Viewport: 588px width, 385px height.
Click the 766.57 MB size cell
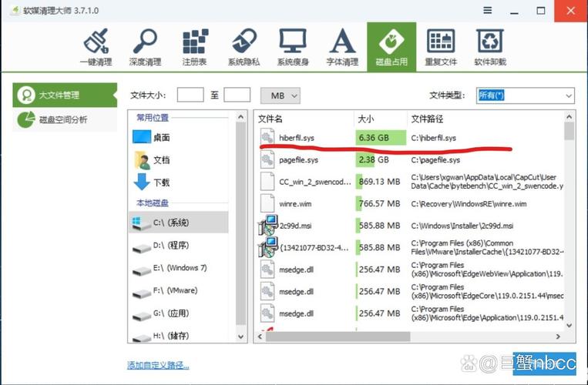tap(381, 204)
